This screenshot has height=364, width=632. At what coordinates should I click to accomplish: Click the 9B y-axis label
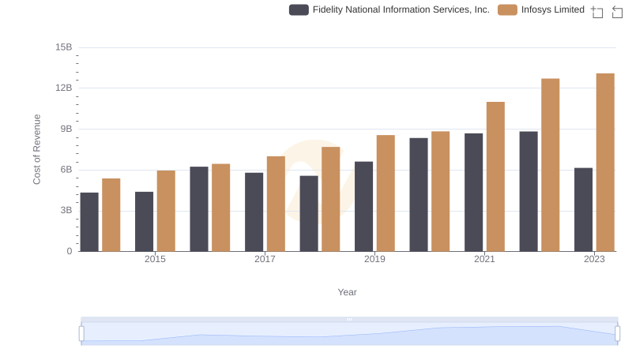tap(66, 129)
